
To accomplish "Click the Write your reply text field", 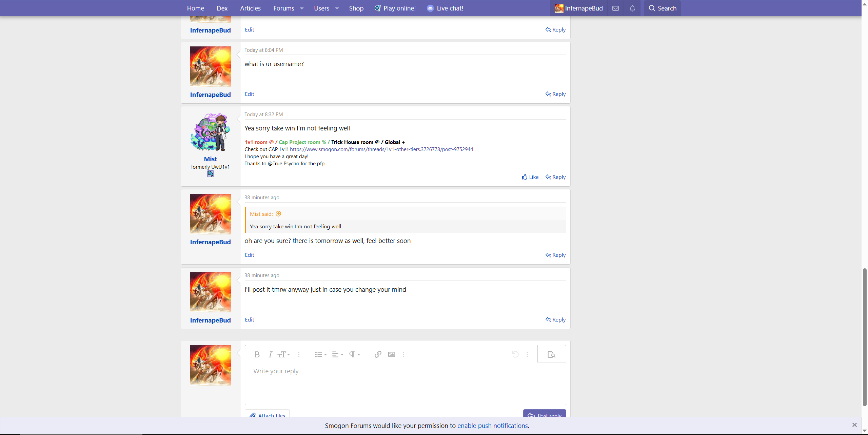I will [405, 383].
